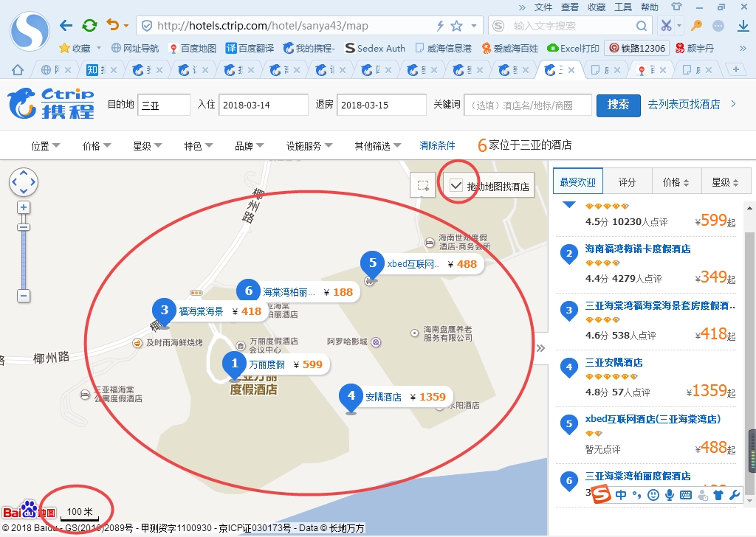Click the scissors screenshot tool icon
Screen dimensions: 756x537
[667, 25]
